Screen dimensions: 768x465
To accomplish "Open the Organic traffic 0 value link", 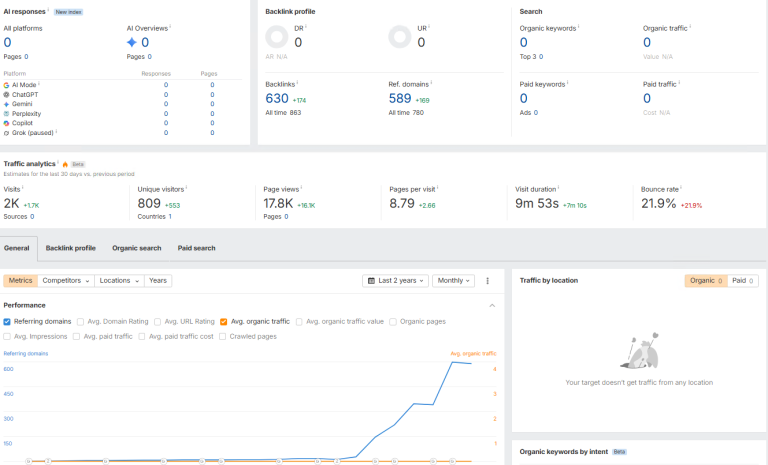I will (647, 43).
